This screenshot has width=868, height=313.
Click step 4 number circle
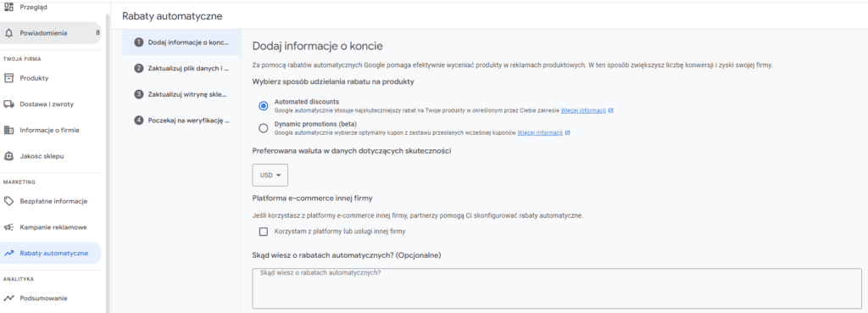click(139, 120)
